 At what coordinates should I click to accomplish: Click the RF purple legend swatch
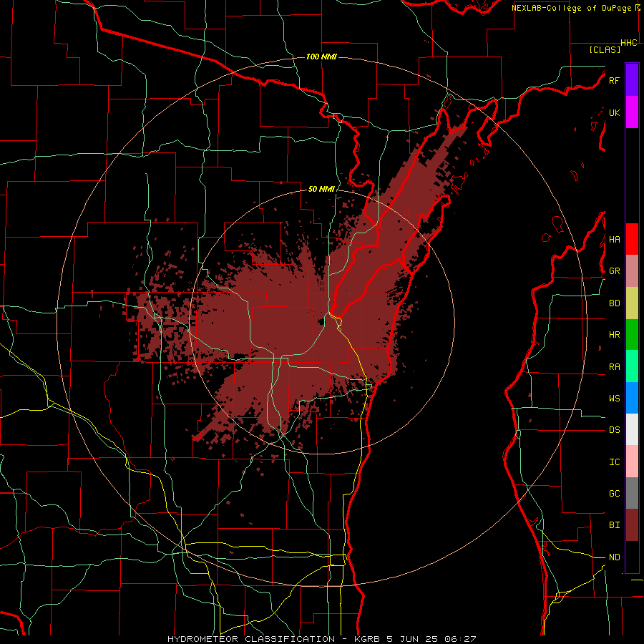(632, 80)
